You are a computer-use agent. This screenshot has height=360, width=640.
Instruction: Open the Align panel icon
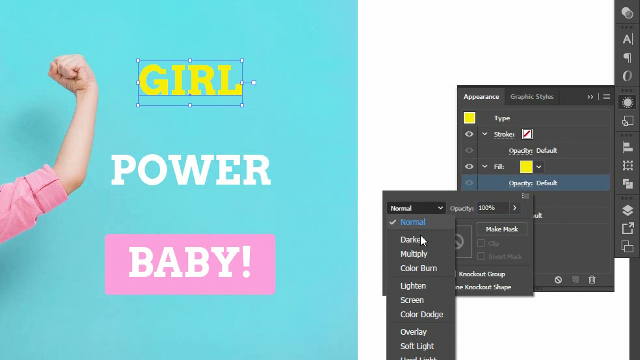(x=627, y=147)
